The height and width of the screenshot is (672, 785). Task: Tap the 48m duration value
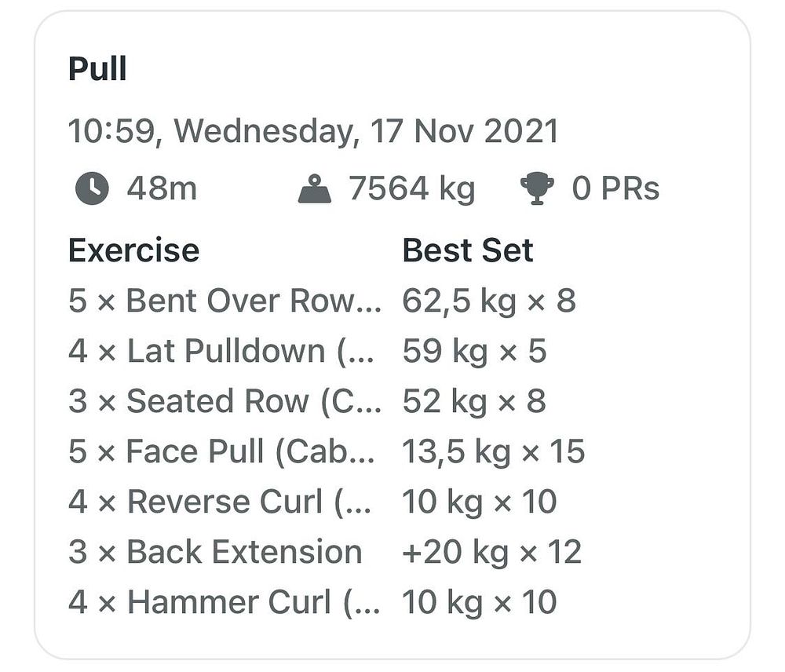coord(162,188)
